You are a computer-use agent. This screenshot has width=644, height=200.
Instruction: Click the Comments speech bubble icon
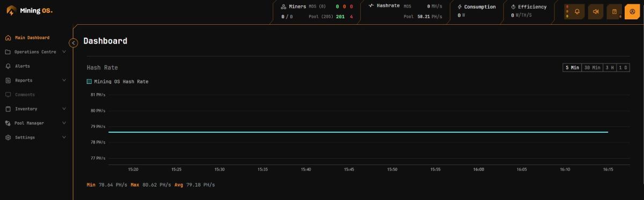[x=8, y=95]
